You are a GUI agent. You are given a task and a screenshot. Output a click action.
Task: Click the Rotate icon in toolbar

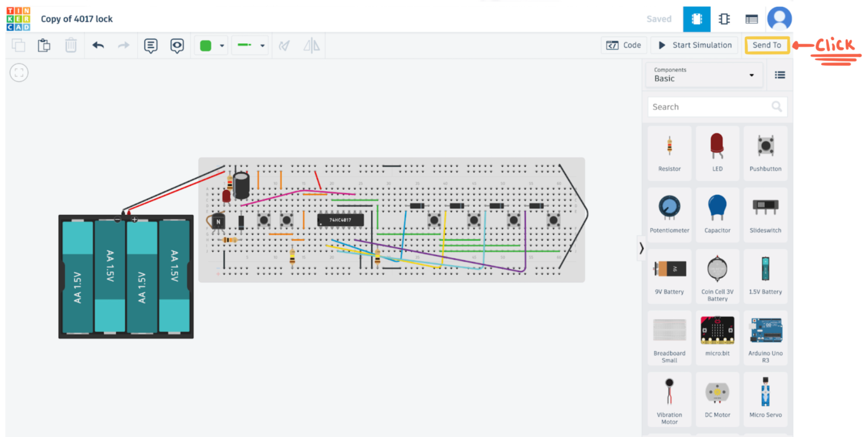(284, 46)
